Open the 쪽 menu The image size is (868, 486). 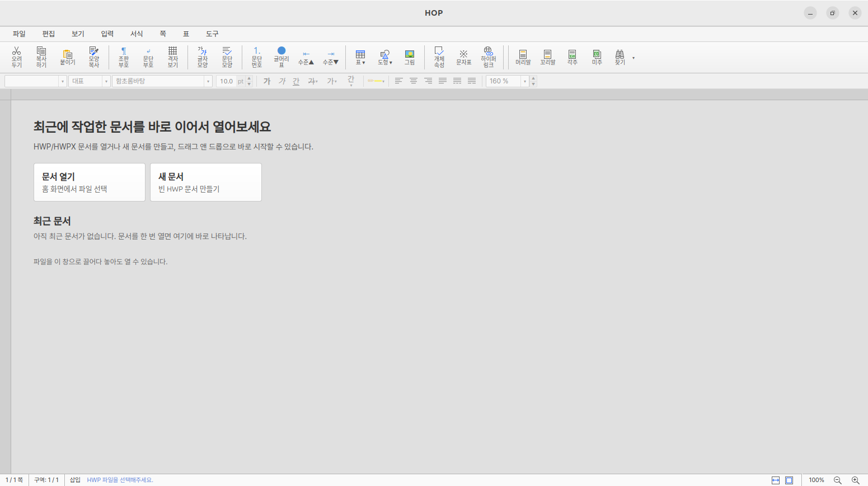pos(163,34)
